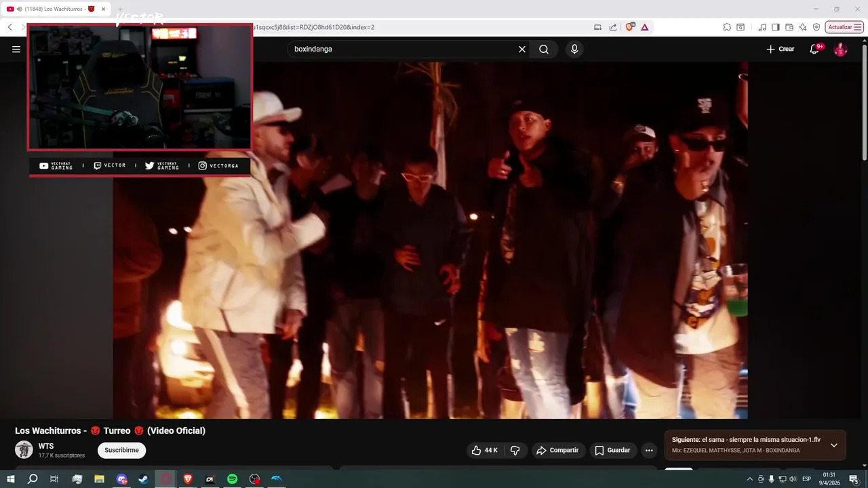The image size is (868, 488).
Task: Go back with browser back arrow
Action: (10, 27)
